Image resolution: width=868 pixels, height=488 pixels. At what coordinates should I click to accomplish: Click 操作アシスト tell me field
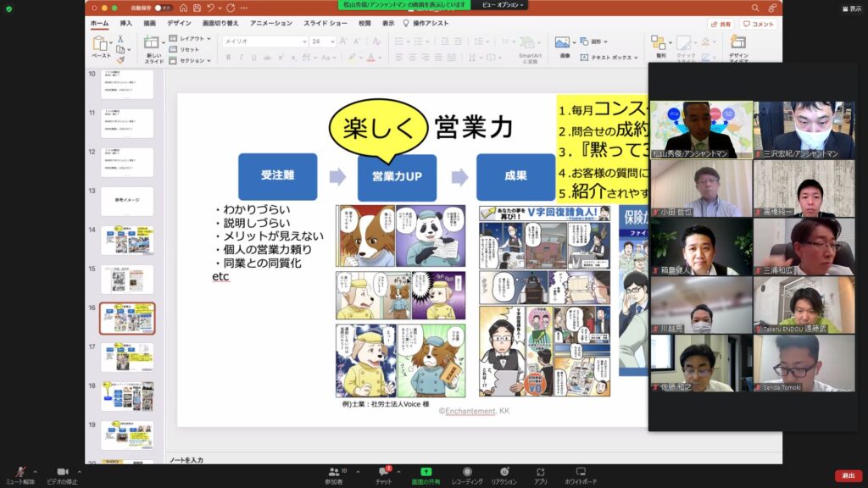click(x=426, y=23)
